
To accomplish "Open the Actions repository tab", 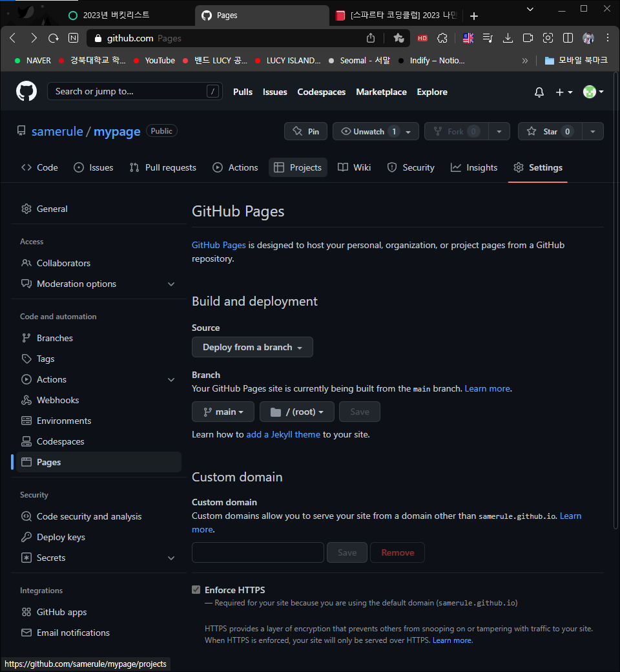I will [235, 167].
